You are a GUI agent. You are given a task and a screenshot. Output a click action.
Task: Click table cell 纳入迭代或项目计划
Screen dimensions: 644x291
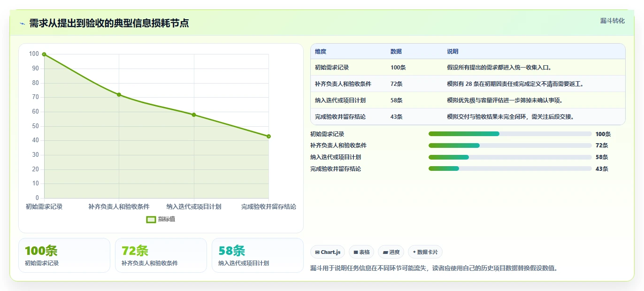[x=340, y=100]
